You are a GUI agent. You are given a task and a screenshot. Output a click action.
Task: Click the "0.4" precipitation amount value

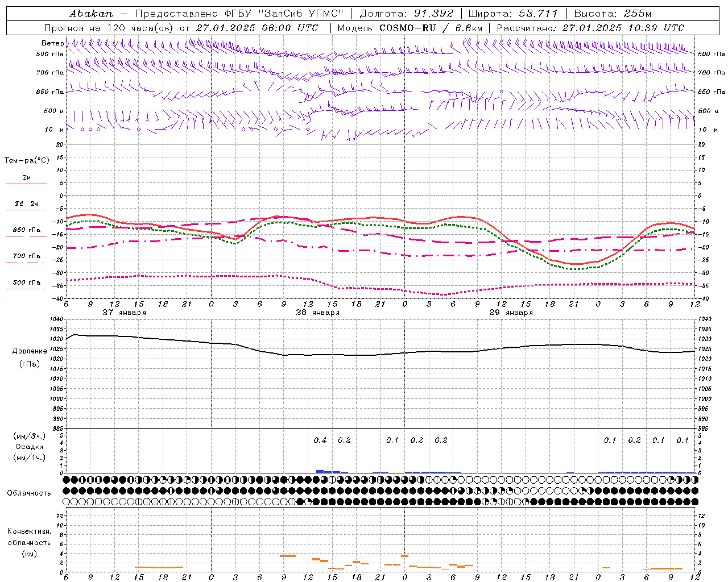pyautogui.click(x=320, y=440)
